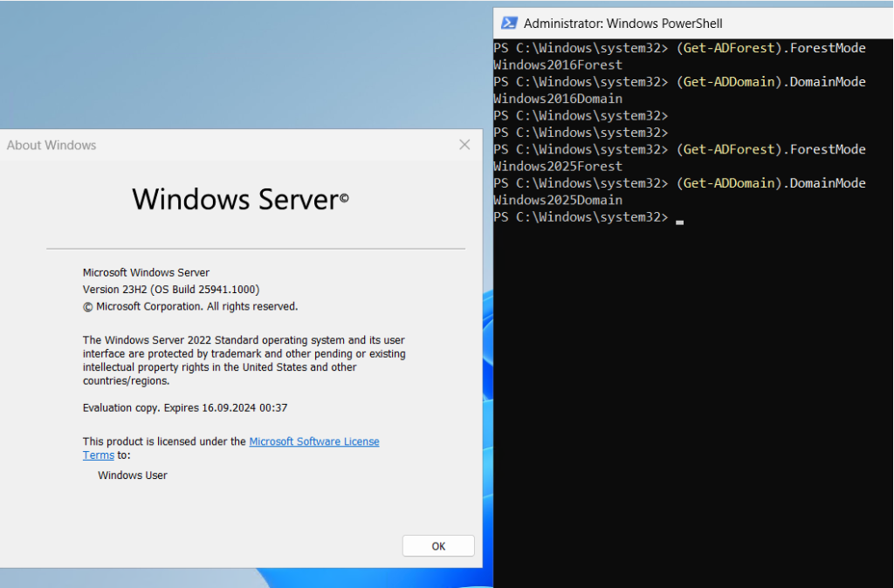Screen dimensions: 894x588
Task: Click the PowerShell icon in the title bar
Action: tap(508, 23)
